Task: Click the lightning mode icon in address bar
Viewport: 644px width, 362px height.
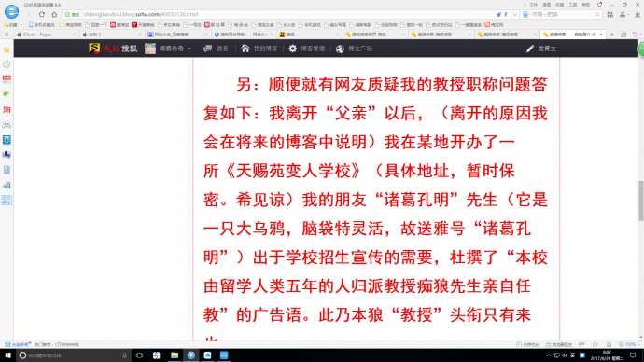Action: coord(506,14)
